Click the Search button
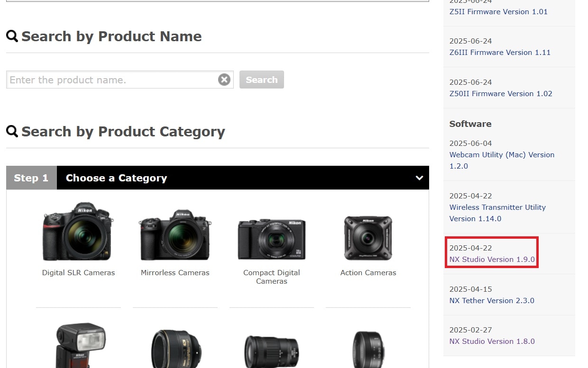588x368 pixels. (x=261, y=80)
